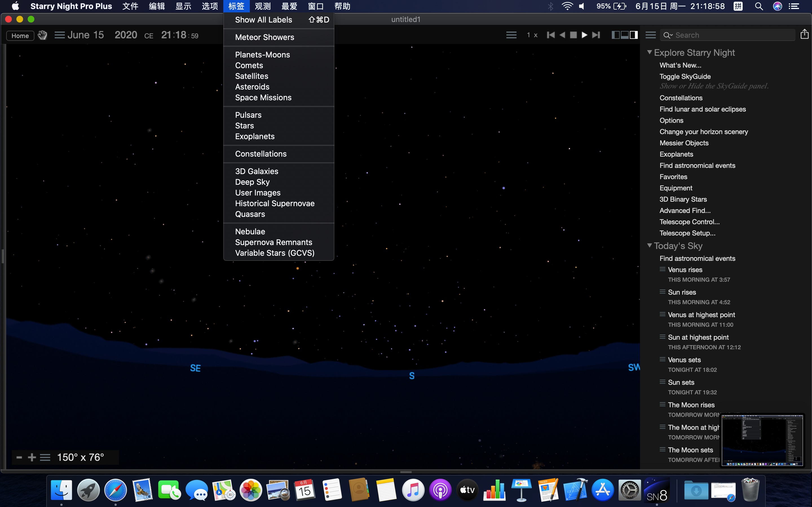
Task: Click the step forward playback control
Action: coord(597,35)
